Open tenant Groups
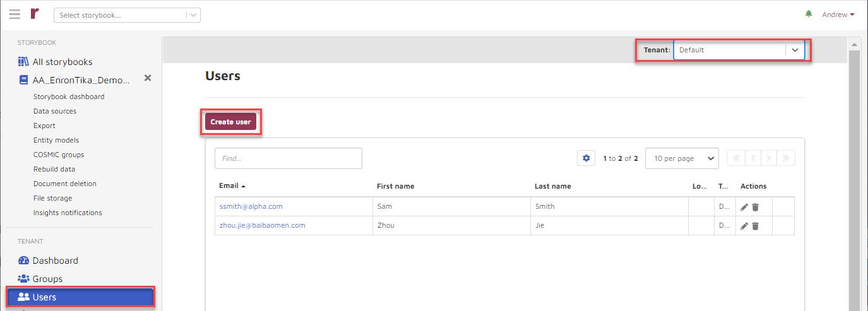 pyautogui.click(x=47, y=279)
